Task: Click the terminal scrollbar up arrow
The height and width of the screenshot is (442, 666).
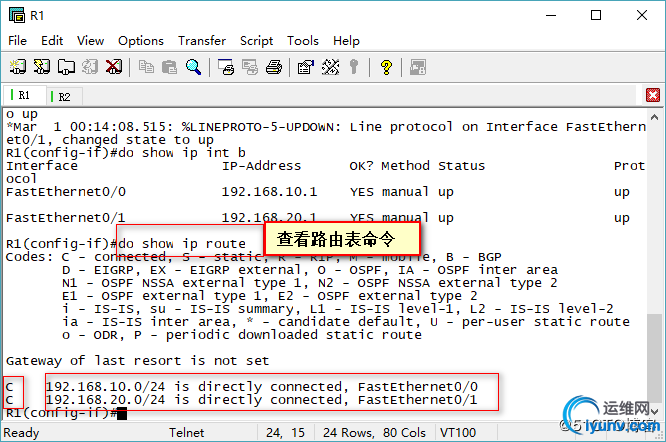Action: [x=655, y=117]
